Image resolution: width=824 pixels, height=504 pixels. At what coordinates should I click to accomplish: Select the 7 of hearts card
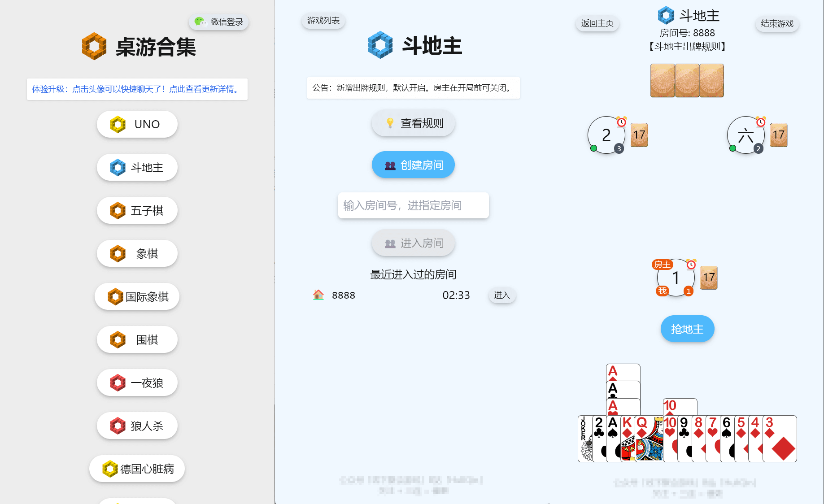coord(713,439)
